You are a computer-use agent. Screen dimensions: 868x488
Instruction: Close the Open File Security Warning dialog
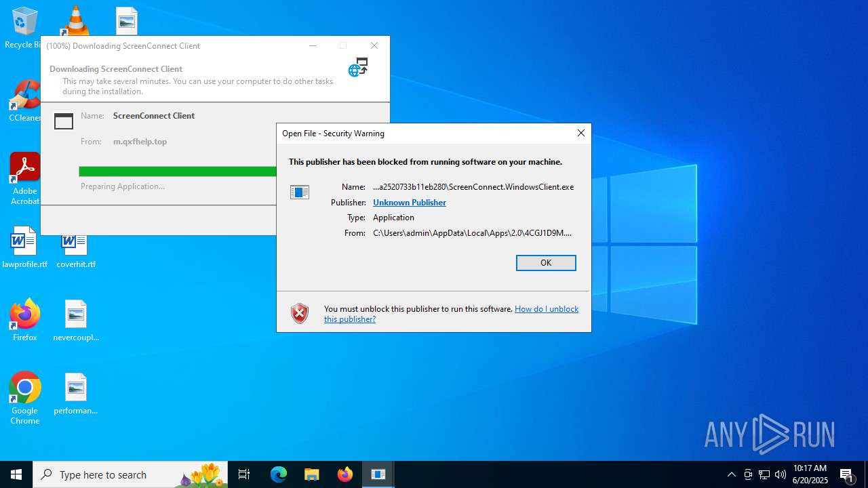[580, 134]
